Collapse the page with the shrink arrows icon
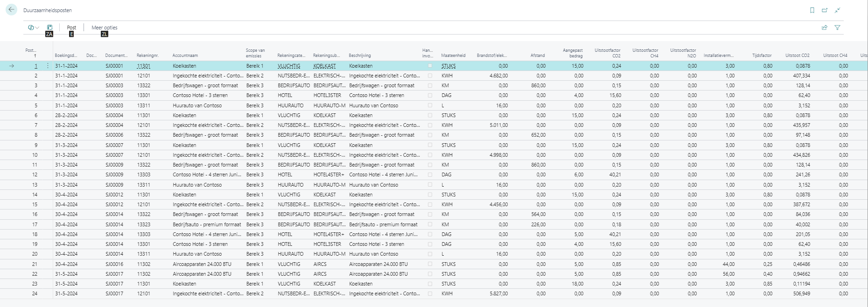The height and width of the screenshot is (307, 868). 838,10
